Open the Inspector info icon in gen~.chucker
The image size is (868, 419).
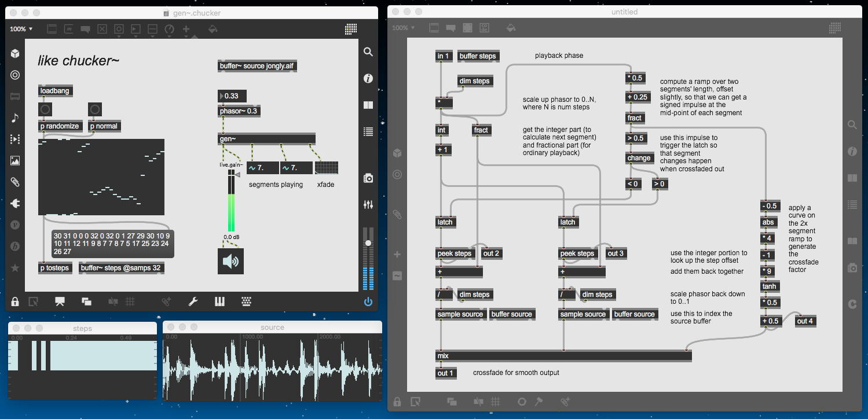368,79
